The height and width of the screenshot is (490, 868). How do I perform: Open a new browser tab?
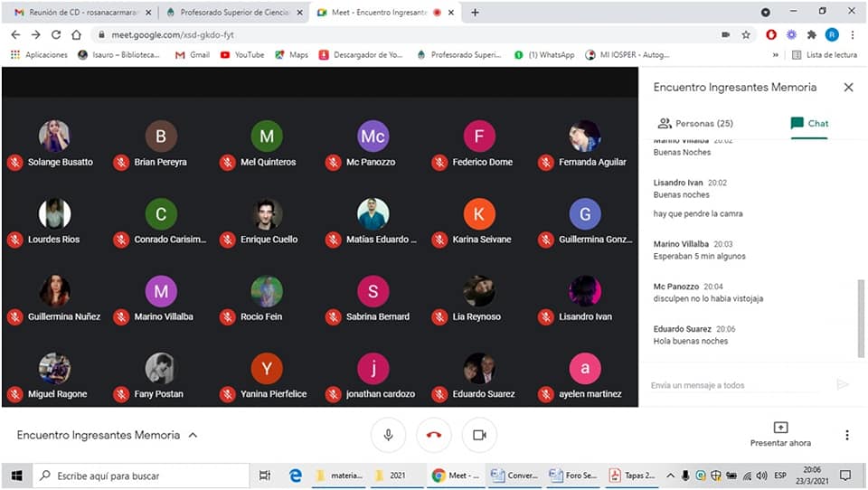(x=475, y=12)
